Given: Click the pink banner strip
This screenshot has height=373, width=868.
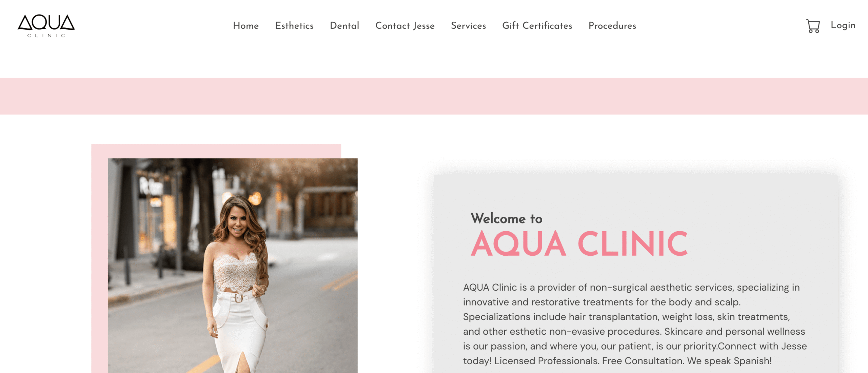Looking at the screenshot, I should coord(434,96).
